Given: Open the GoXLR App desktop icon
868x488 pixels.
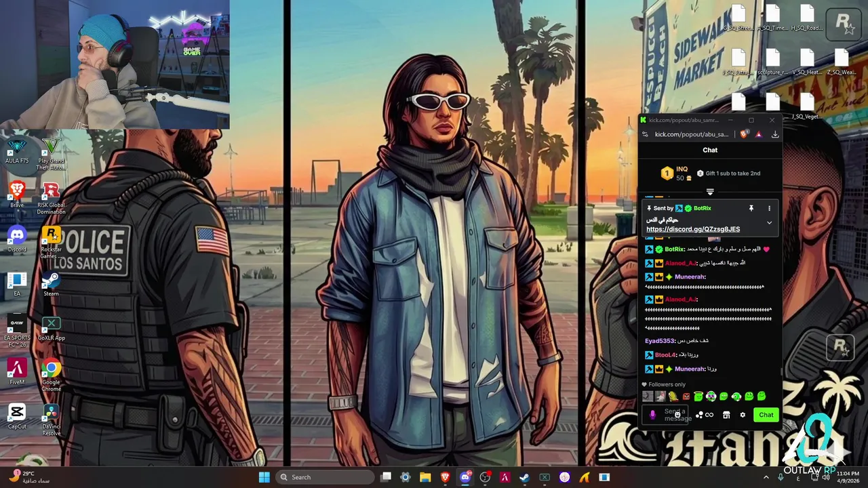Looking at the screenshot, I should [52, 328].
